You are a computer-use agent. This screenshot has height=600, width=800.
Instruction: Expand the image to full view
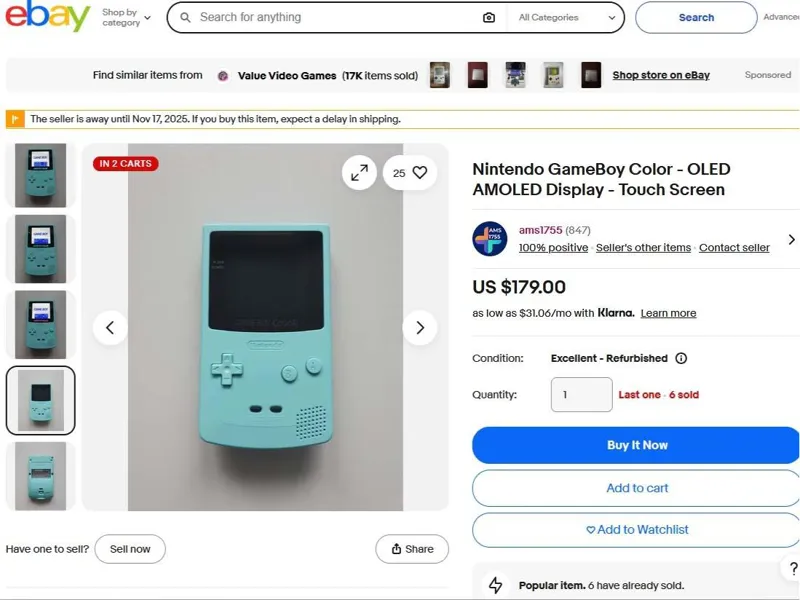pos(359,173)
